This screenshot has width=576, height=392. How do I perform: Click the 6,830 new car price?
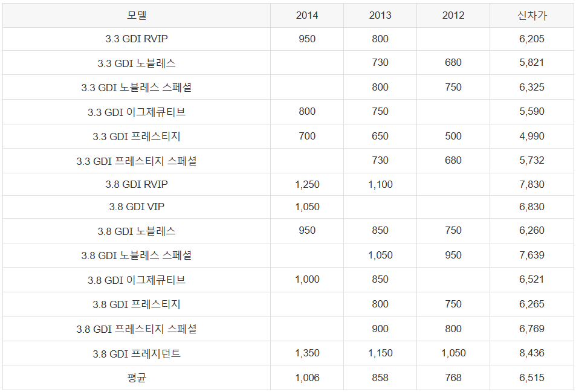[x=531, y=207]
